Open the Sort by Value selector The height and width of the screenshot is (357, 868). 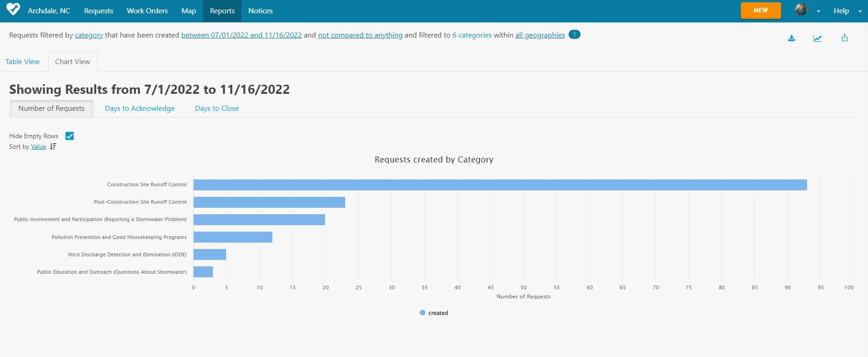point(38,146)
